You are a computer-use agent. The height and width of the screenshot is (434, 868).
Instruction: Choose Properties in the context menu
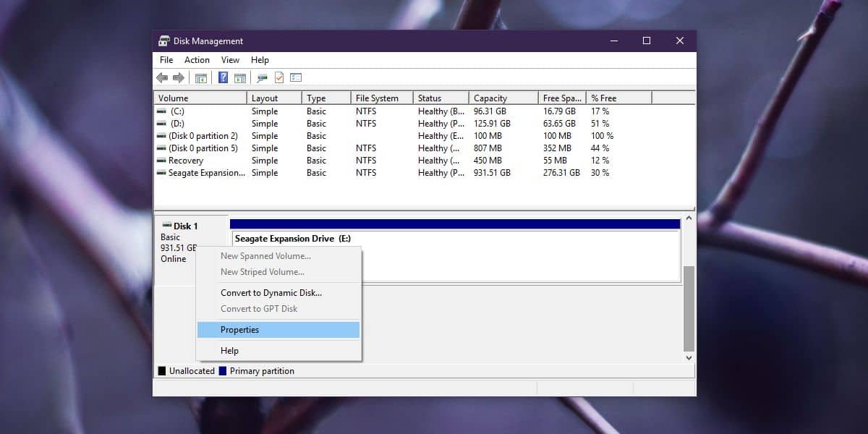tap(278, 330)
